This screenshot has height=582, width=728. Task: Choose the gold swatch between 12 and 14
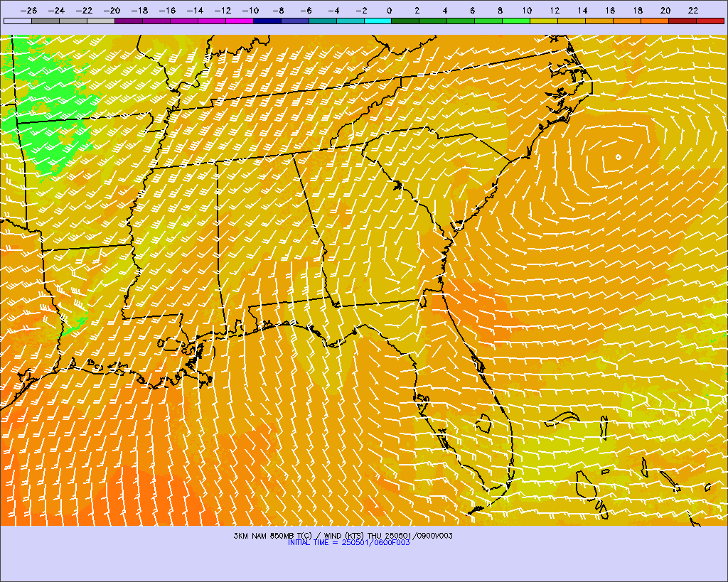[x=572, y=21]
